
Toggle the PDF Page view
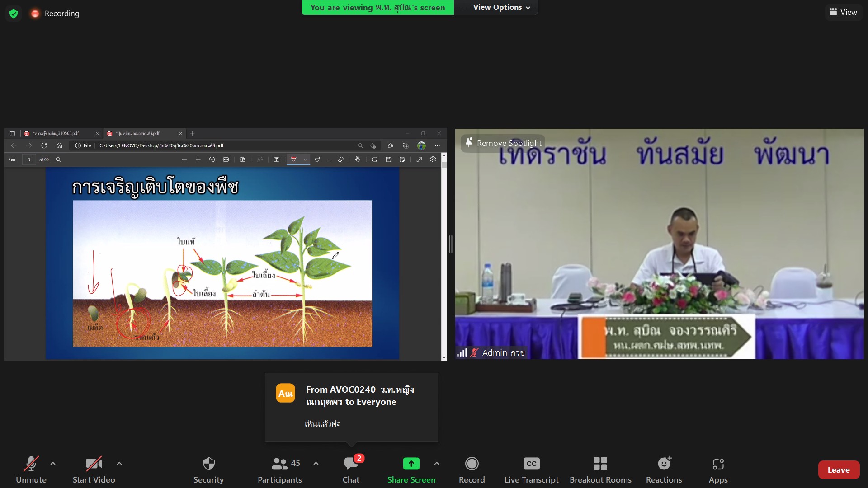[x=243, y=160]
